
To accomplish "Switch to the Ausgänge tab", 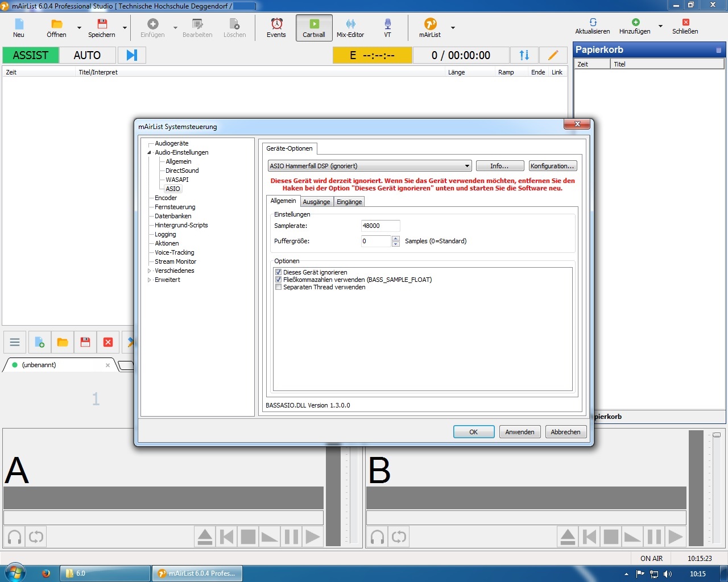I will [x=316, y=202].
